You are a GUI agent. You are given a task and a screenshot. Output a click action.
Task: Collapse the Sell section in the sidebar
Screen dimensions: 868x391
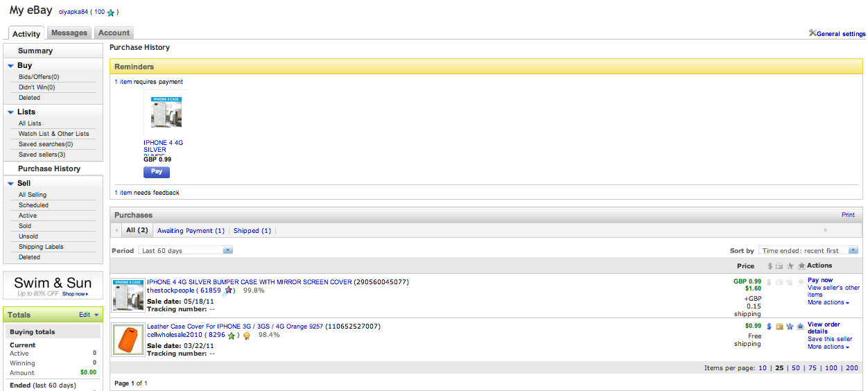[11, 184]
